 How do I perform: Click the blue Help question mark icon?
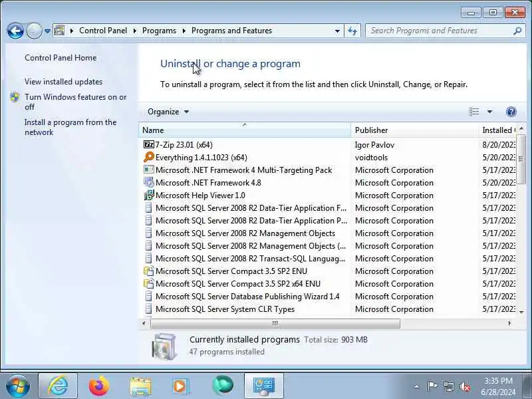[511, 111]
